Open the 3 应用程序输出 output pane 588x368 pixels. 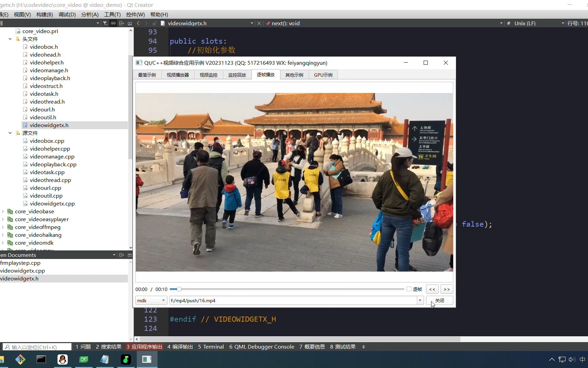144,347
